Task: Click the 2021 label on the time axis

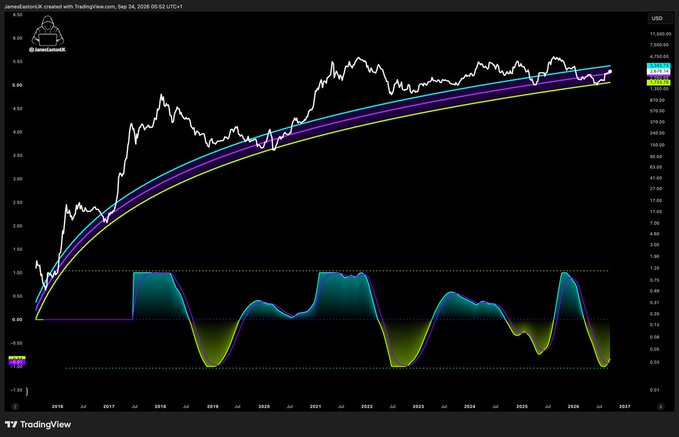Action: 315,407
